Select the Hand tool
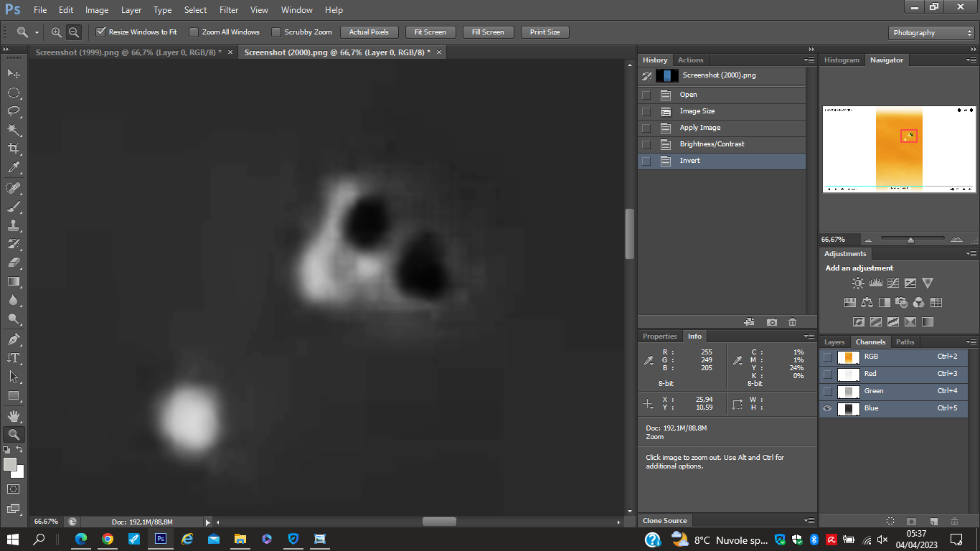The width and height of the screenshot is (980, 551). point(14,416)
